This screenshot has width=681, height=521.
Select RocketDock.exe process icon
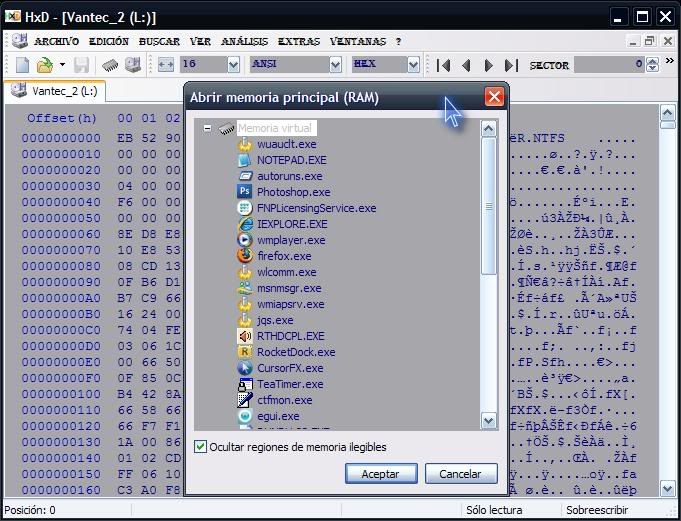[x=245, y=352]
